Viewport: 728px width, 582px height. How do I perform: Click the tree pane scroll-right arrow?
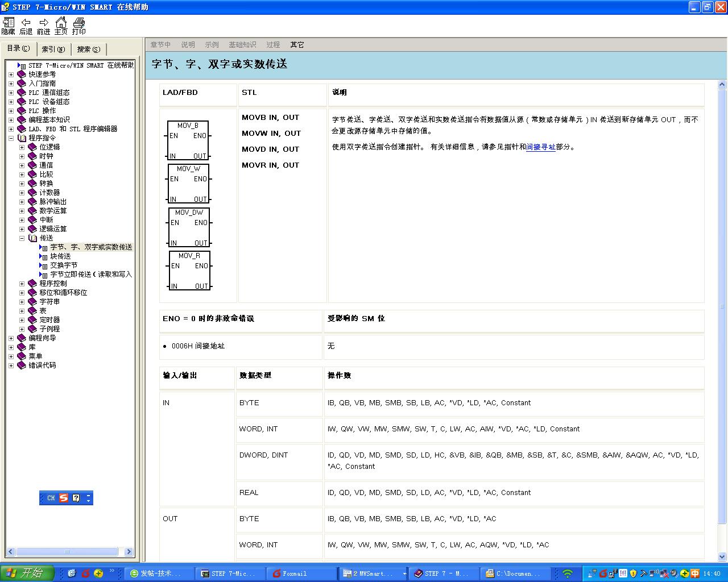click(x=129, y=551)
